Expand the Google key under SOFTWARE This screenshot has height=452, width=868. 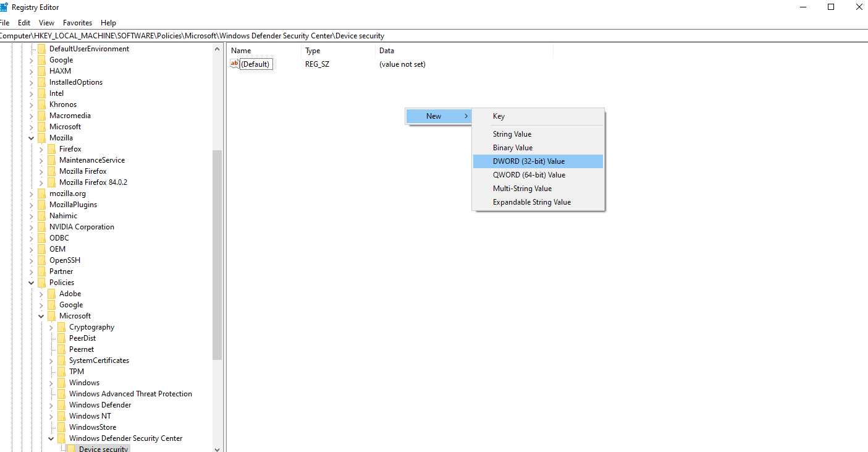click(x=32, y=60)
